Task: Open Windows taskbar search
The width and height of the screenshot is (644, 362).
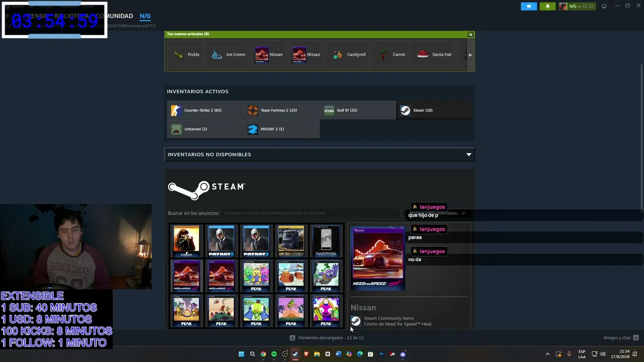Action: tap(253, 354)
